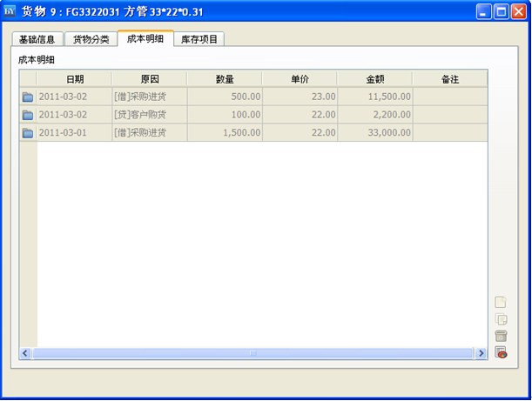The width and height of the screenshot is (532, 401).
Task: Click the column color settings icon
Action: pos(501,352)
